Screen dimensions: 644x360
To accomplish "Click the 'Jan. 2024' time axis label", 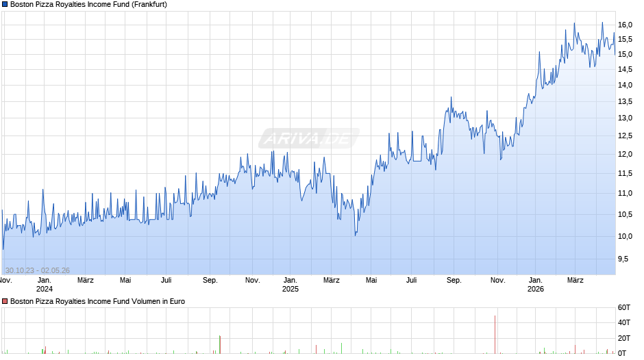I will 45,285.
